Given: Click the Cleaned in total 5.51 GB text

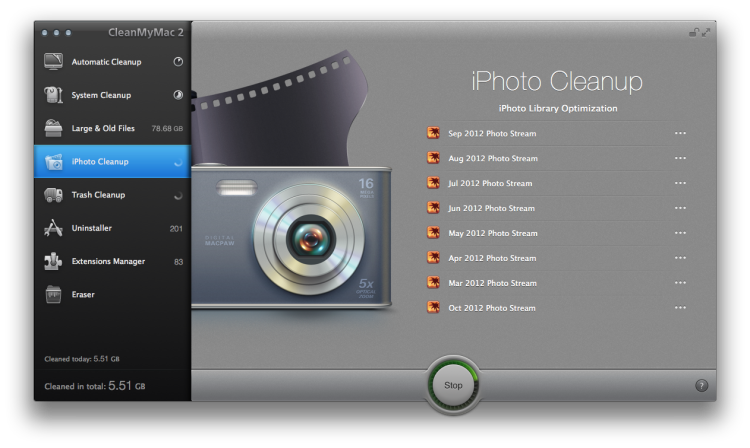Looking at the screenshot, I should pos(95,386).
